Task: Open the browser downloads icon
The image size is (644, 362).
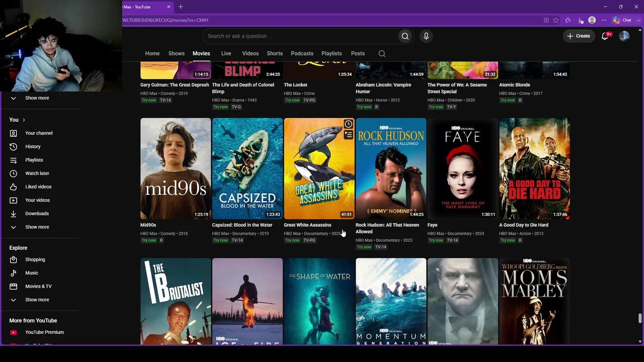Action: point(580,20)
